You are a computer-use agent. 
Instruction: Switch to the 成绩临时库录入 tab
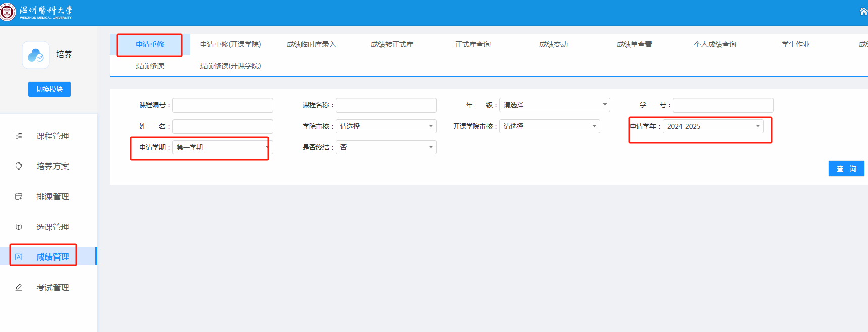click(x=311, y=44)
